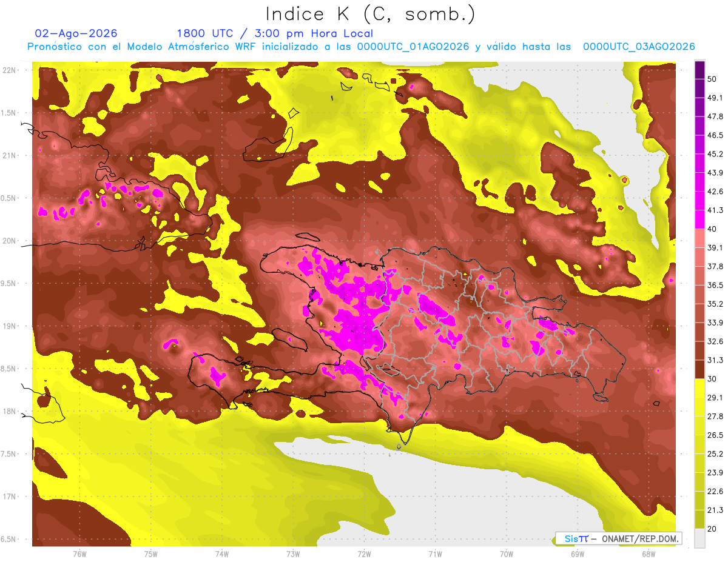The width and height of the screenshot is (728, 562).
Task: Click the colorbar value "35.2"
Action: click(x=715, y=304)
